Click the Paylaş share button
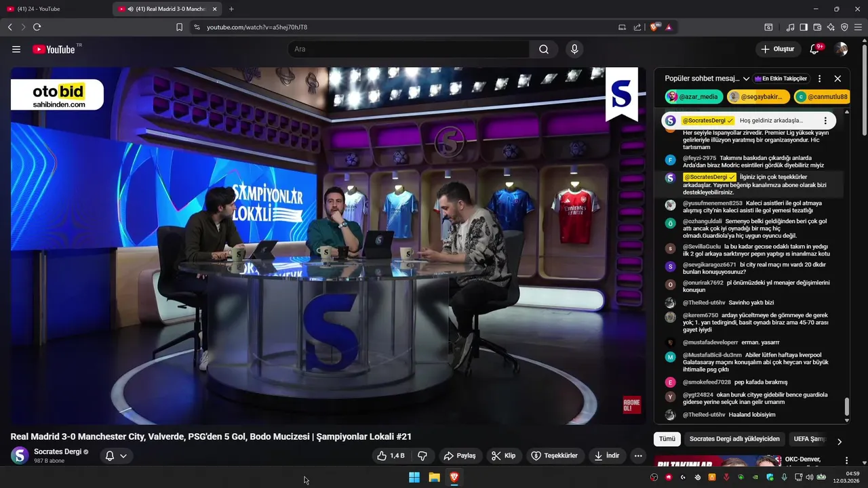Viewport: 868px width, 488px height. coord(459,456)
